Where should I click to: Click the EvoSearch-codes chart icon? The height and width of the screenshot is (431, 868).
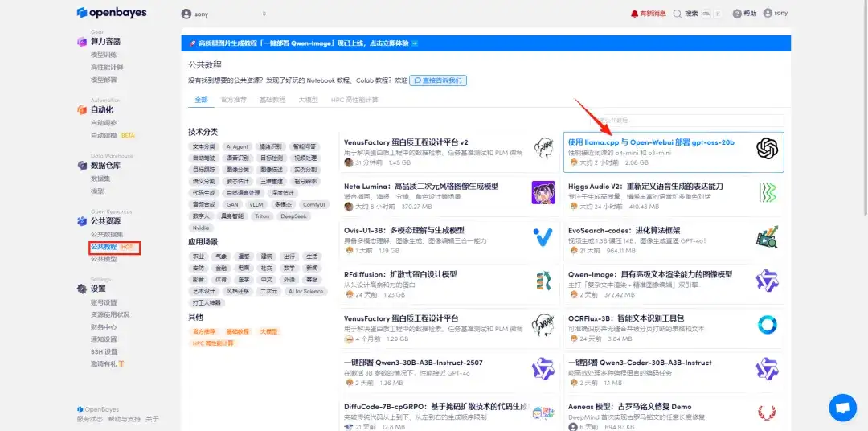click(768, 236)
